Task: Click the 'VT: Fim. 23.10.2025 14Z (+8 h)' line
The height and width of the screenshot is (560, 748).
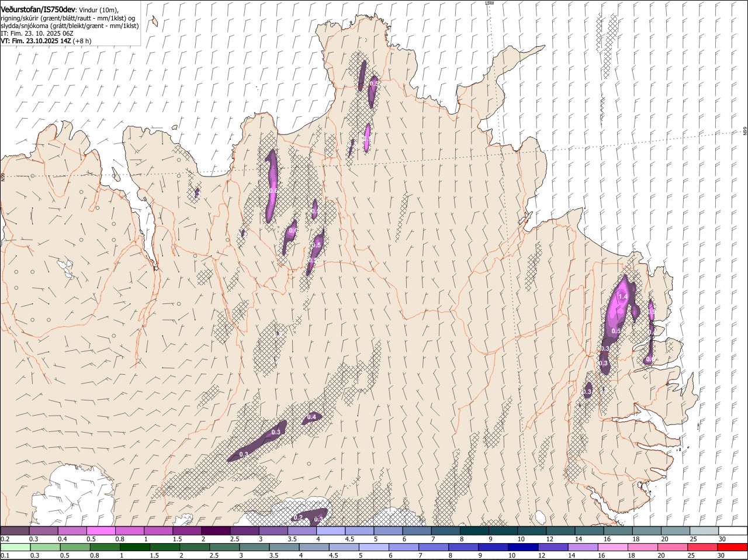Action: [x=46, y=42]
